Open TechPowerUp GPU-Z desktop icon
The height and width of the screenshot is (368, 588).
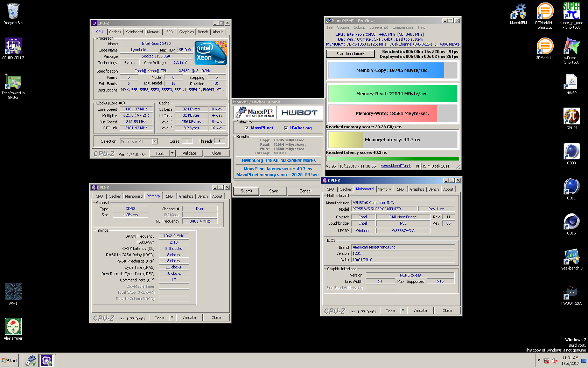(13, 86)
